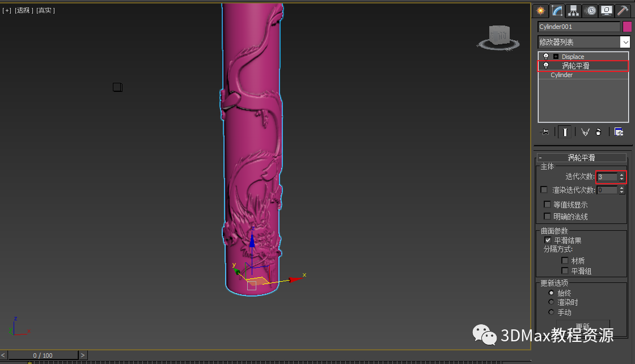
Task: Open the Utilities hammer tab
Action: click(623, 11)
